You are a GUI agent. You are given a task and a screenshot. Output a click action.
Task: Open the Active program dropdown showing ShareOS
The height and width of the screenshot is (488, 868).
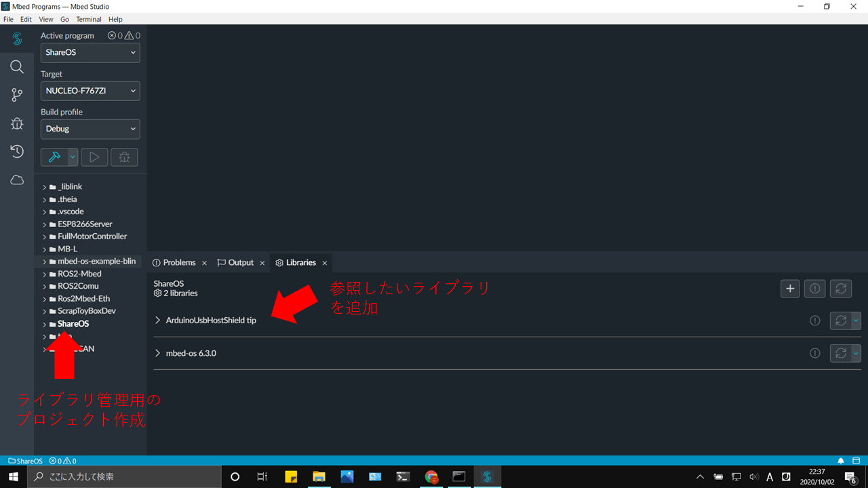90,52
